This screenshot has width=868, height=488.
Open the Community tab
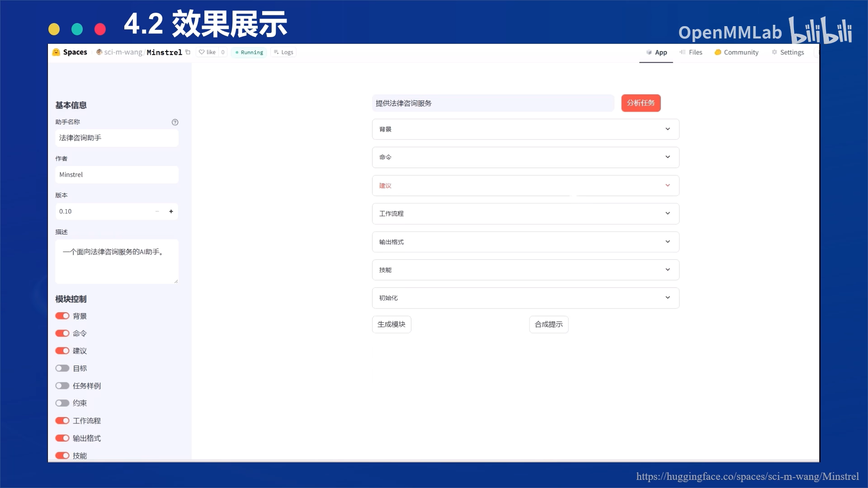pos(736,52)
